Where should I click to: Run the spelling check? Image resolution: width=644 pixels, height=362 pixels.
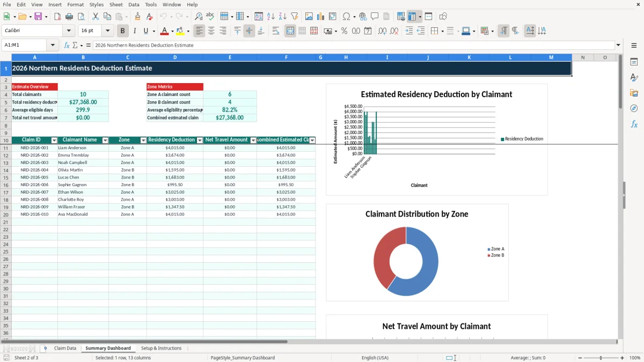pyautogui.click(x=210, y=17)
